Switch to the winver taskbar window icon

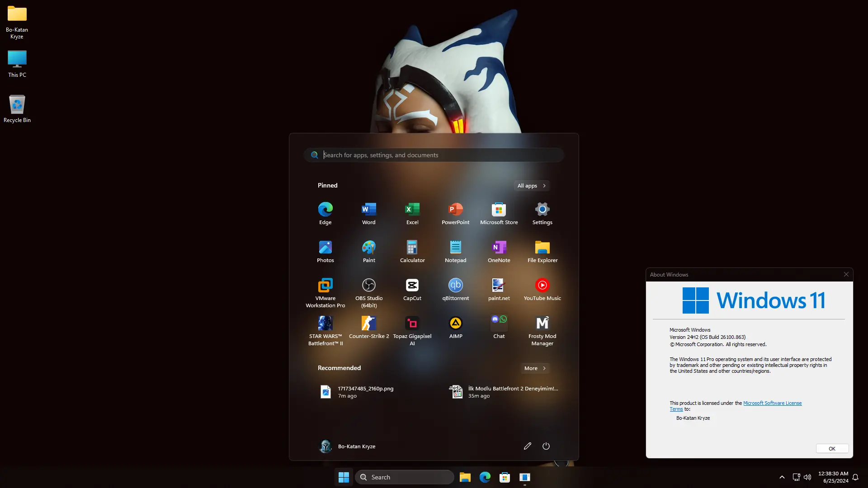(x=524, y=477)
